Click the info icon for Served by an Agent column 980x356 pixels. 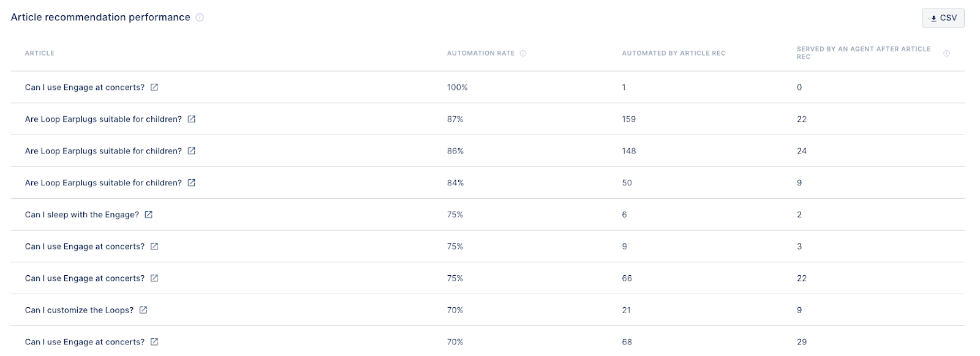pos(946,53)
